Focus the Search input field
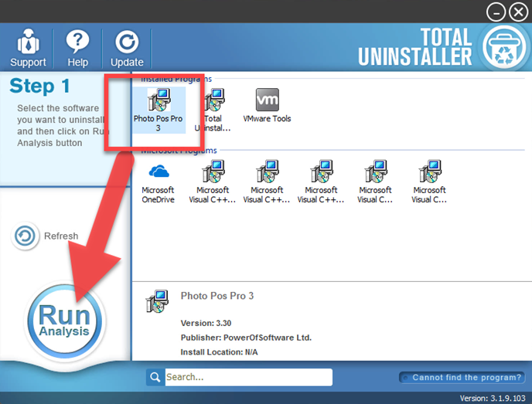This screenshot has width=532, height=404. (x=249, y=377)
